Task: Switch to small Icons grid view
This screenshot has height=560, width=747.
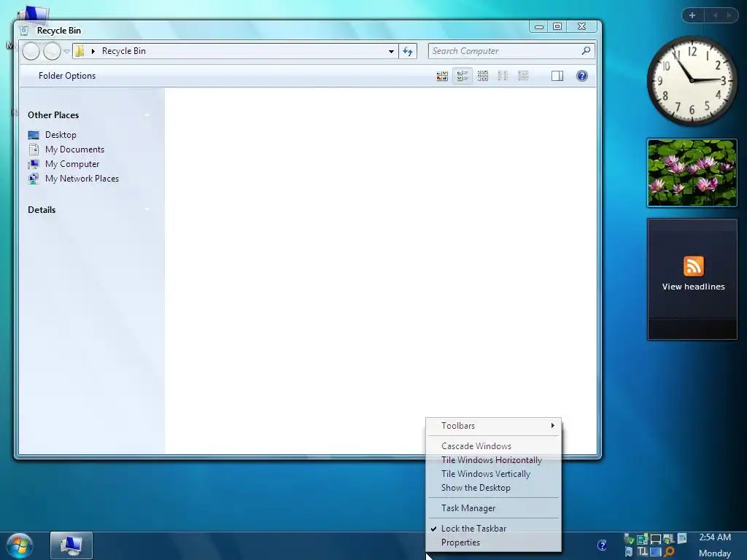Action: pyautogui.click(x=483, y=76)
